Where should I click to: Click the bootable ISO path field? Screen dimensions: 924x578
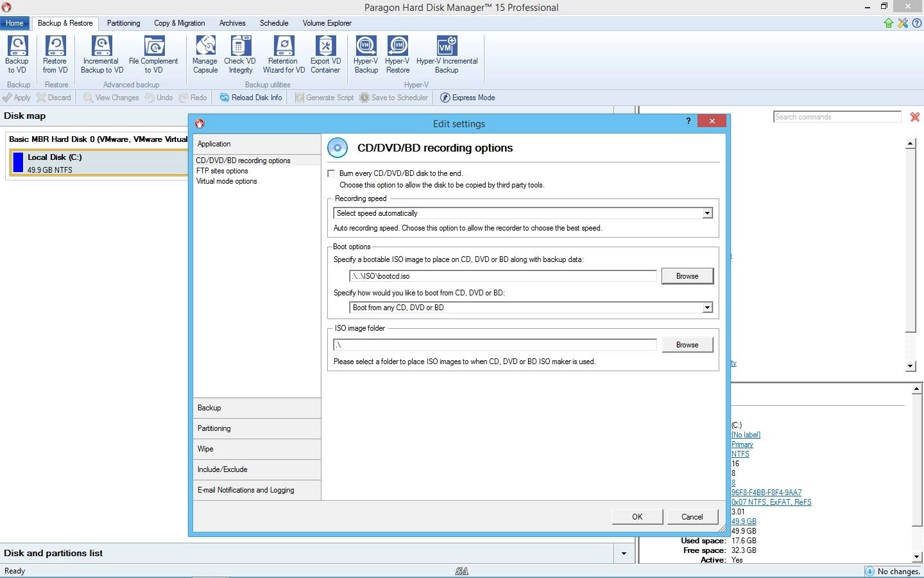(503, 276)
